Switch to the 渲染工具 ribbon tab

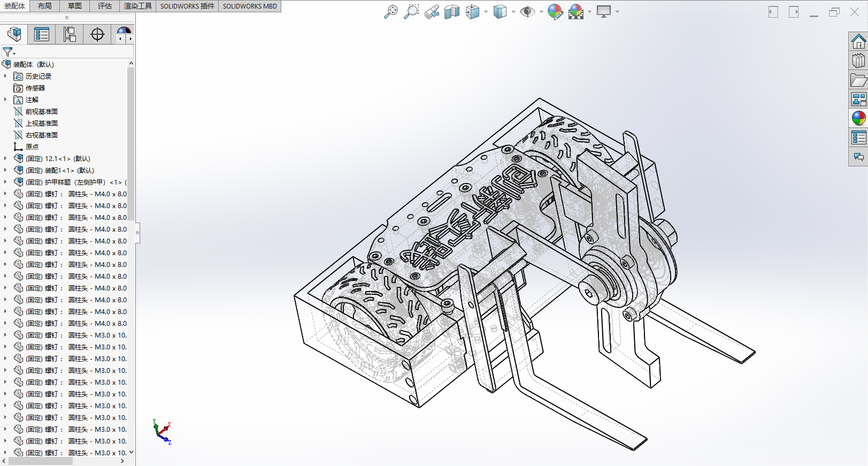coord(138,6)
